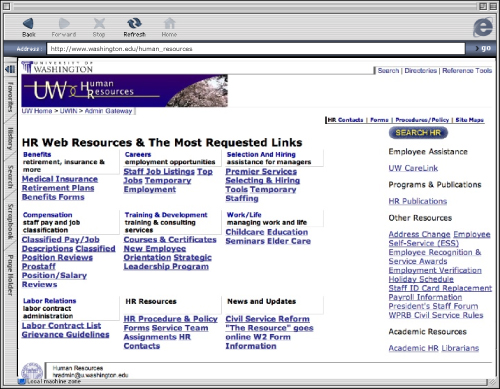Click the Labor Relations heading
Screen dimensions: 500x389
point(49,301)
